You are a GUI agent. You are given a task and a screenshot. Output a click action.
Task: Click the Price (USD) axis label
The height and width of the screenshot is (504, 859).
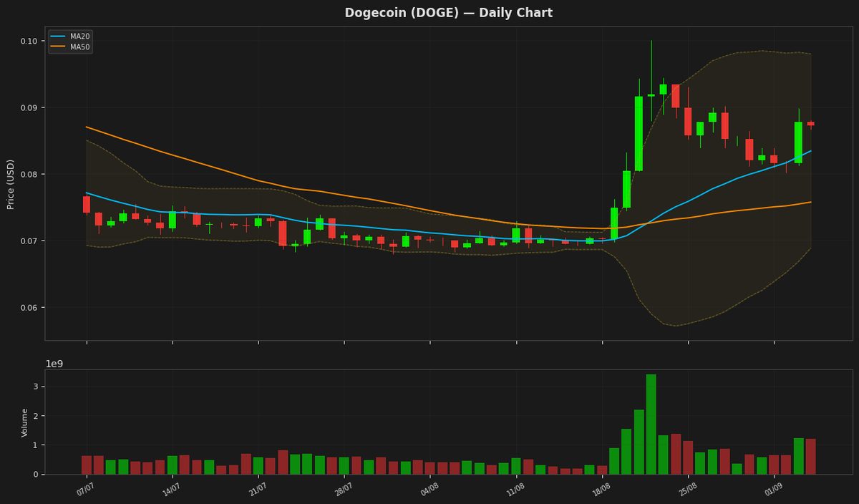click(x=11, y=183)
